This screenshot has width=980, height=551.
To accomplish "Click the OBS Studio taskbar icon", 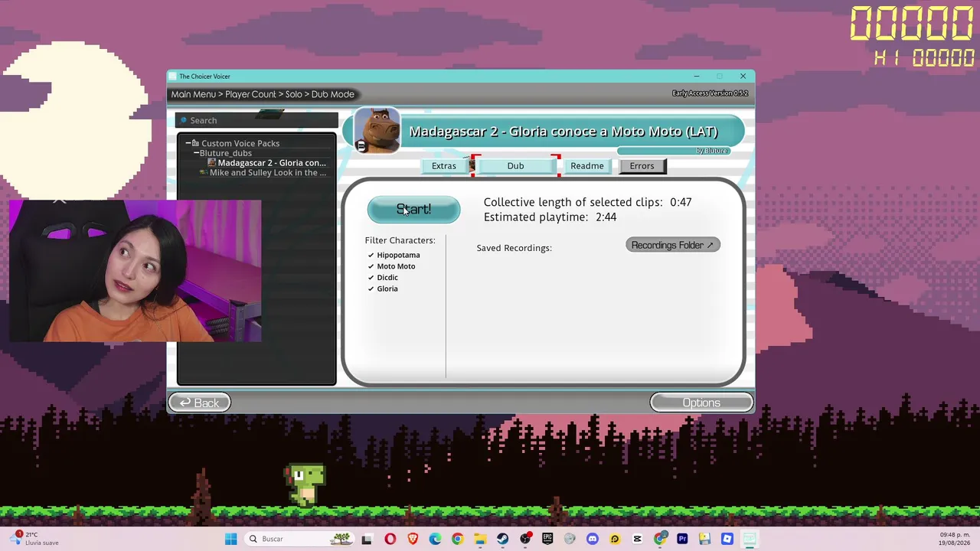I will (525, 539).
